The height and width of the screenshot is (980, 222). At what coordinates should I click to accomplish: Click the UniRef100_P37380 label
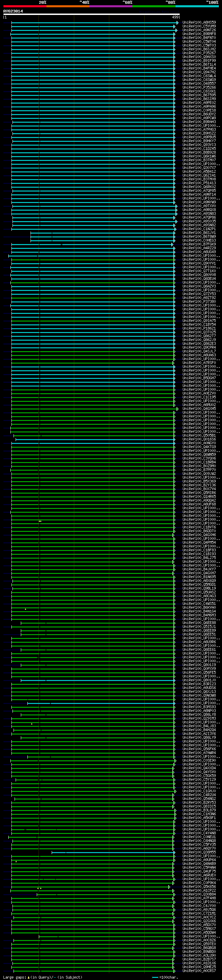click(199, 302)
